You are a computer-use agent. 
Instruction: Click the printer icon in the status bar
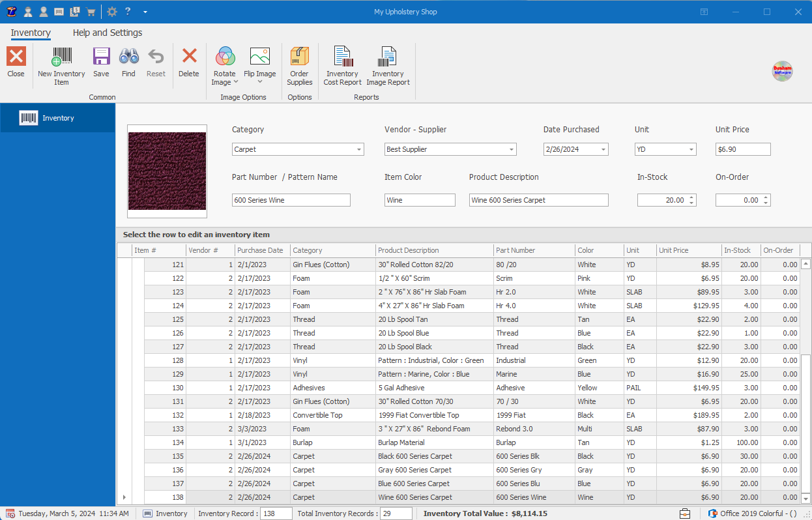coord(685,513)
